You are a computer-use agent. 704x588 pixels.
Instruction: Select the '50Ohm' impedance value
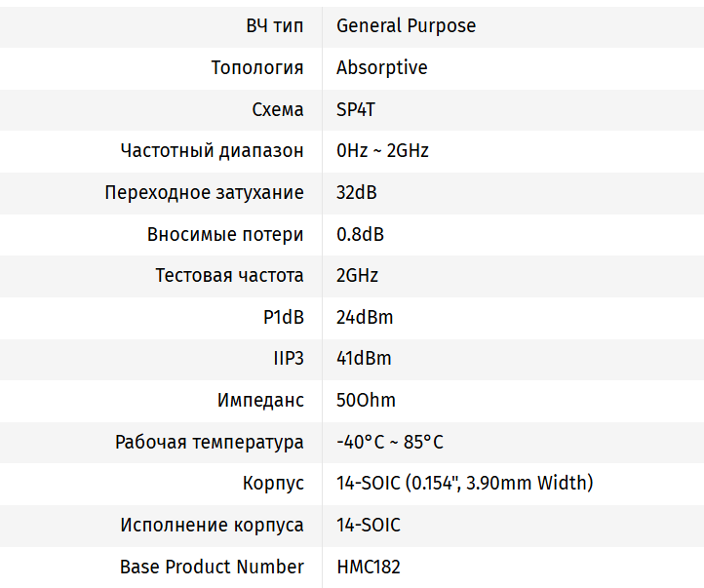pos(366,401)
